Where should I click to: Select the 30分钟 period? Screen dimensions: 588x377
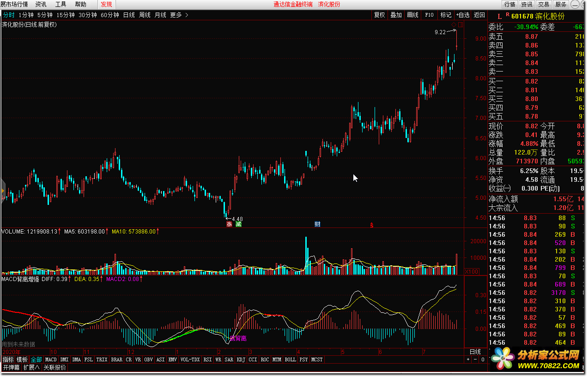pyautogui.click(x=87, y=15)
